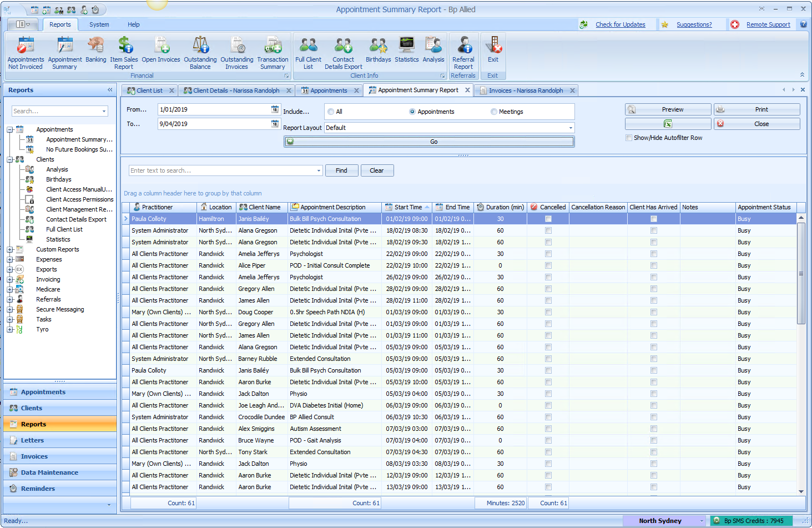Close the Appointment Summary Report tab

coord(467,90)
